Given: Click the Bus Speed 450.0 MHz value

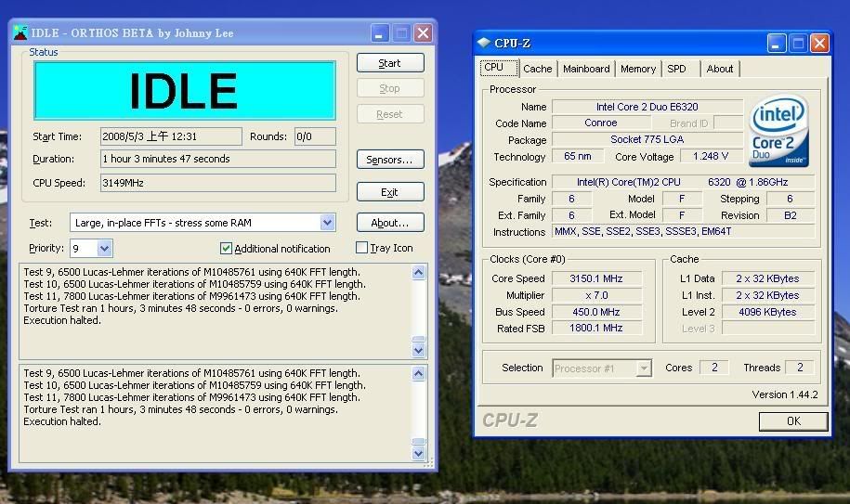Looking at the screenshot, I should 596,312.
